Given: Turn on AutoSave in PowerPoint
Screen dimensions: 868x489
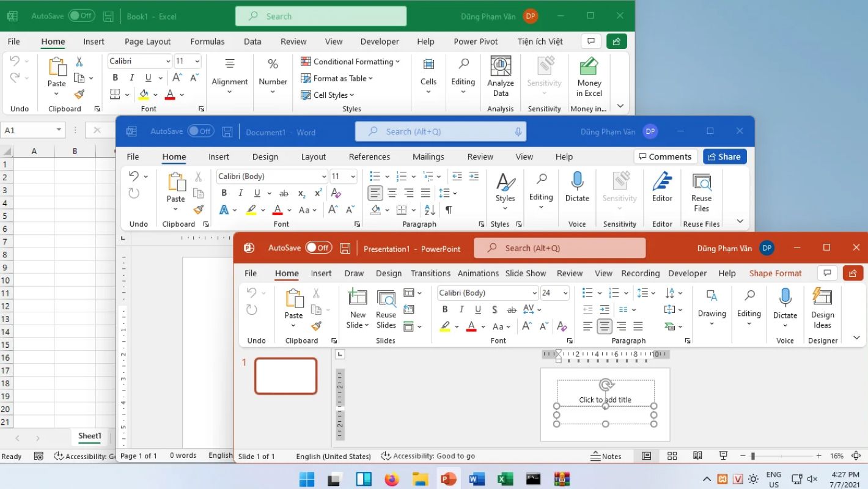Looking at the screenshot, I should [318, 248].
